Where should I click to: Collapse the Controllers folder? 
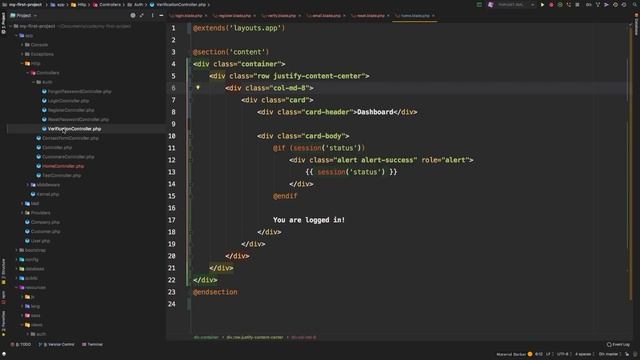[28, 73]
